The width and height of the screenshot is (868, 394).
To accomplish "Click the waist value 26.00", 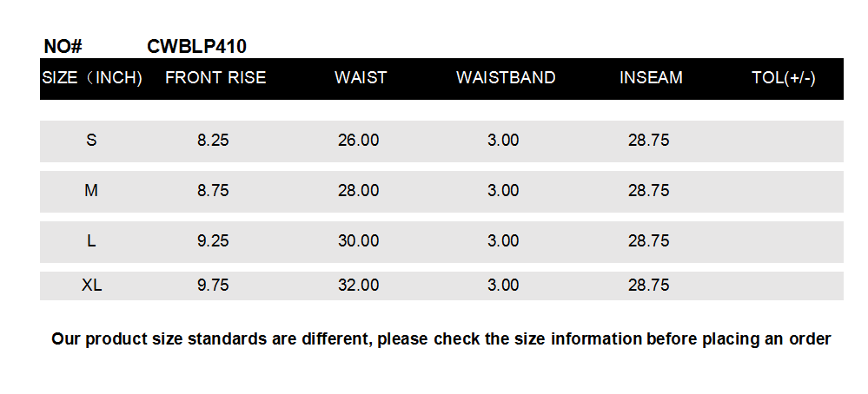I will [358, 141].
